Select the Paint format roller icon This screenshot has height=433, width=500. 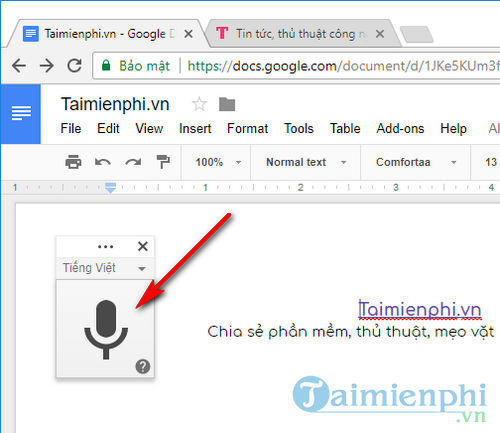pyautogui.click(x=163, y=162)
